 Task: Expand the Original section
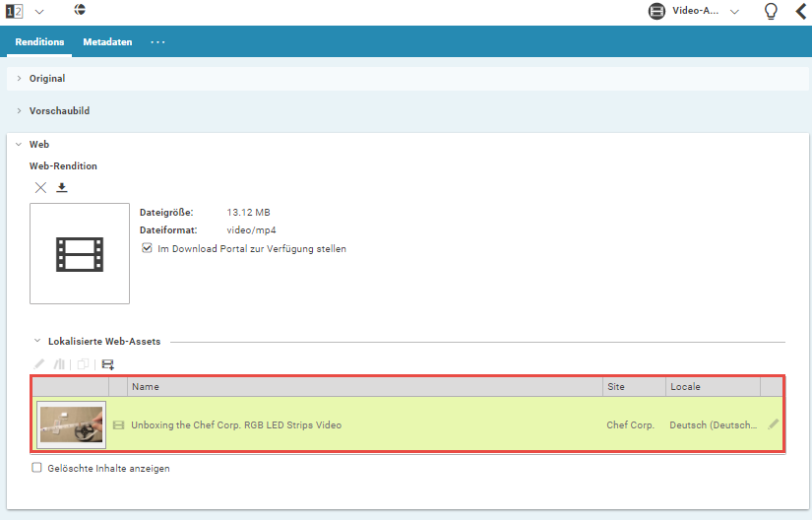pos(19,78)
